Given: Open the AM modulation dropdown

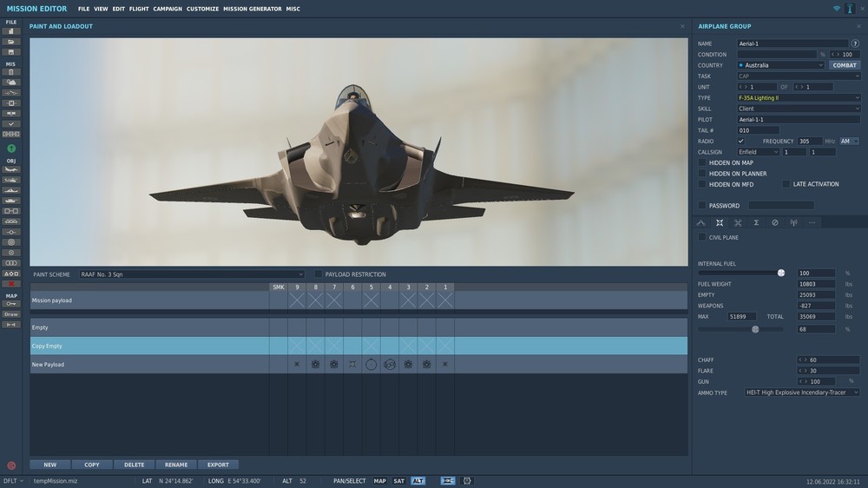Looking at the screenshot, I should click(849, 142).
